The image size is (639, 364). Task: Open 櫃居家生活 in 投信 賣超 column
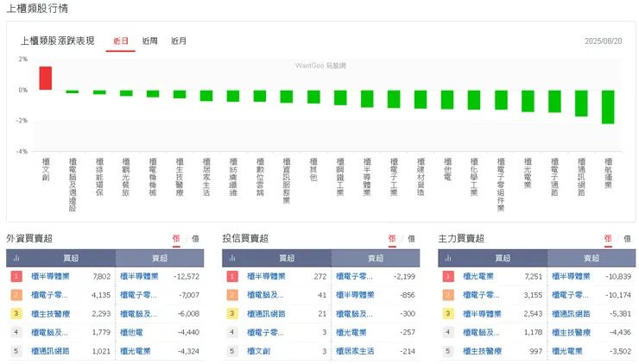355,351
